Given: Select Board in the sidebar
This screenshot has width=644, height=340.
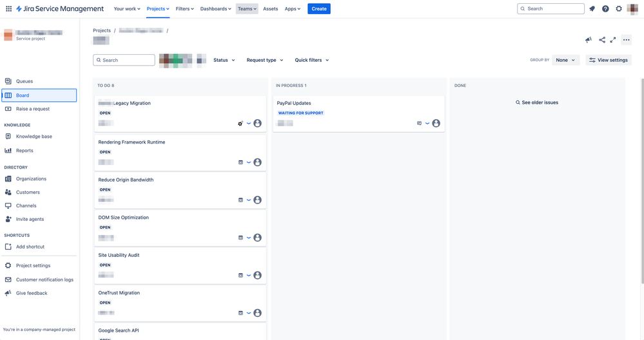Looking at the screenshot, I should [39, 95].
